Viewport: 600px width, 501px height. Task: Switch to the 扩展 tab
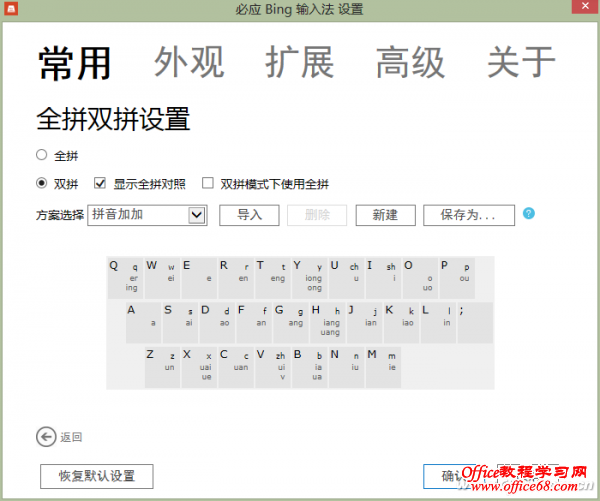(x=300, y=62)
